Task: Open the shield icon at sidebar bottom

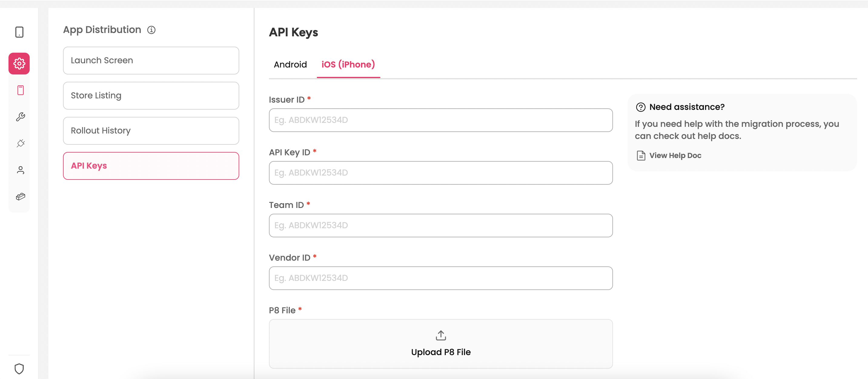Action: point(19,369)
